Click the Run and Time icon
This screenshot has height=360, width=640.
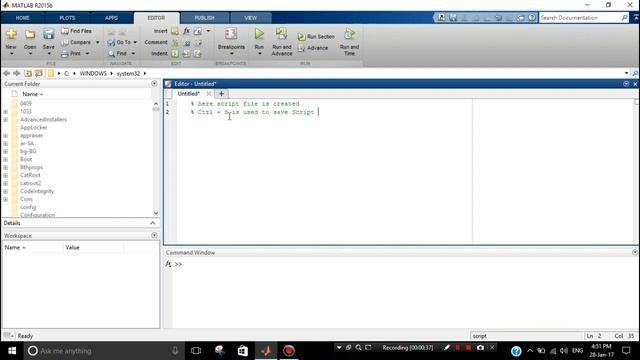click(349, 34)
